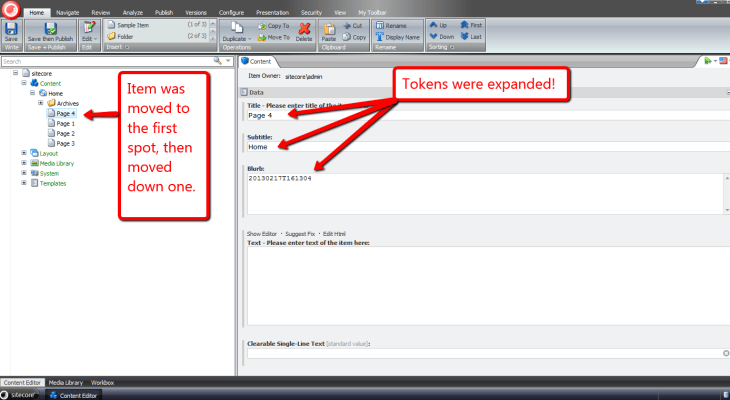
Task: Move item Up in sorting
Action: pos(438,25)
